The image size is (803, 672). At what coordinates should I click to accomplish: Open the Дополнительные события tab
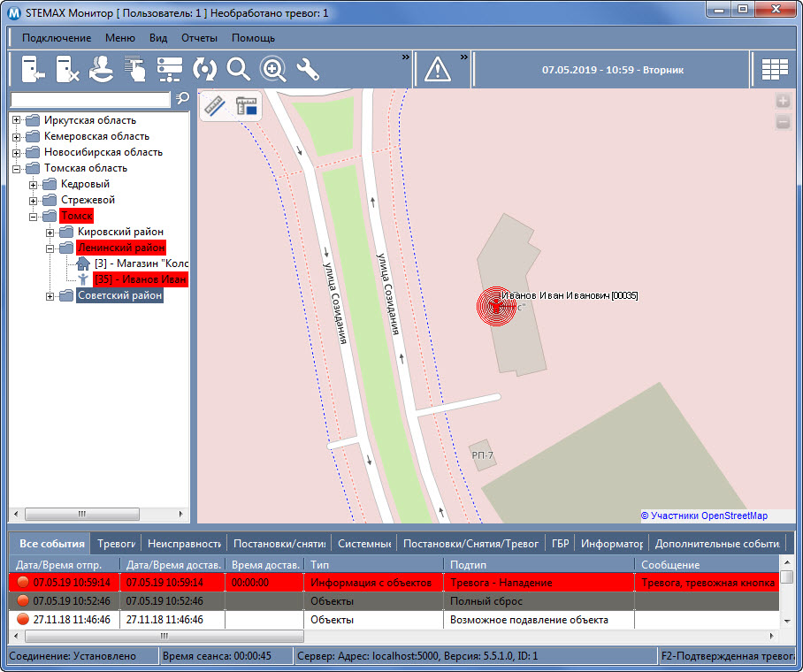click(x=717, y=544)
